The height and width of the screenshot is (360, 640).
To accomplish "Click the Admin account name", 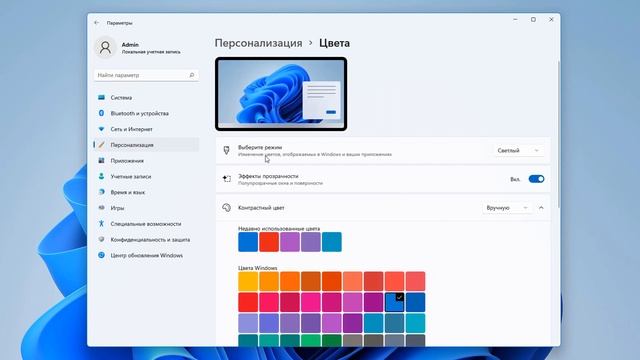I will [130, 44].
